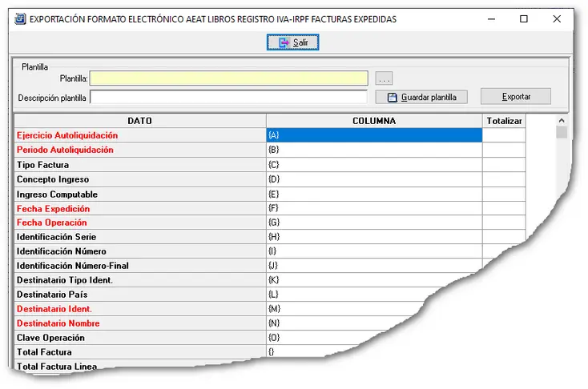Maximize the export window

[x=523, y=18]
